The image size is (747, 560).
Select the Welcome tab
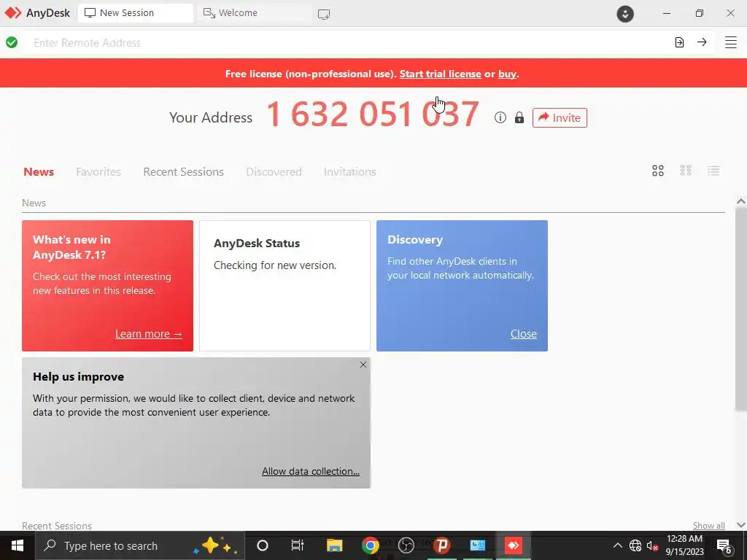click(x=255, y=13)
